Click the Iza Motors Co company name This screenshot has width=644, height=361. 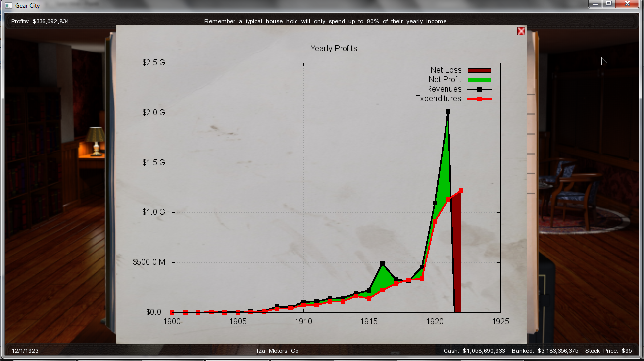[x=278, y=351]
